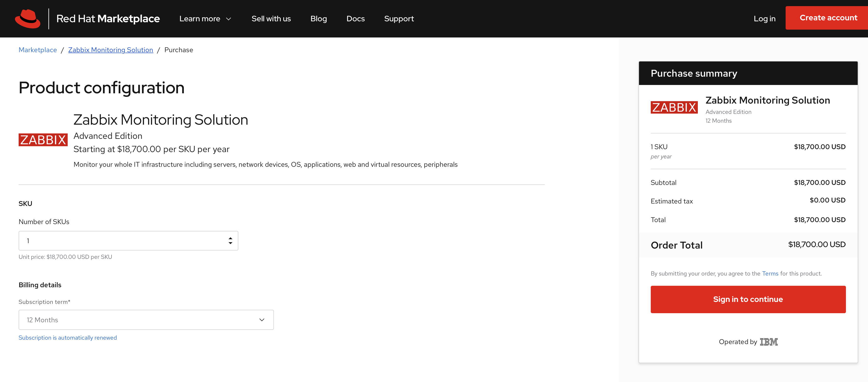The height and width of the screenshot is (382, 868).
Task: Open Docs from top navigation
Action: (x=356, y=19)
